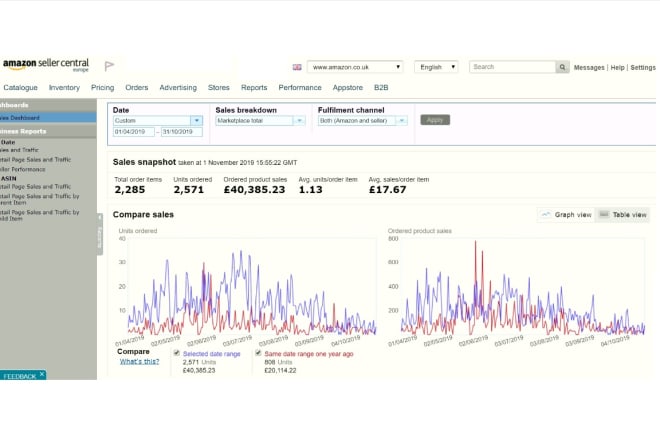Screen dimensions: 660x440
Task: Open the Date range Custom dropdown
Action: coord(158,120)
